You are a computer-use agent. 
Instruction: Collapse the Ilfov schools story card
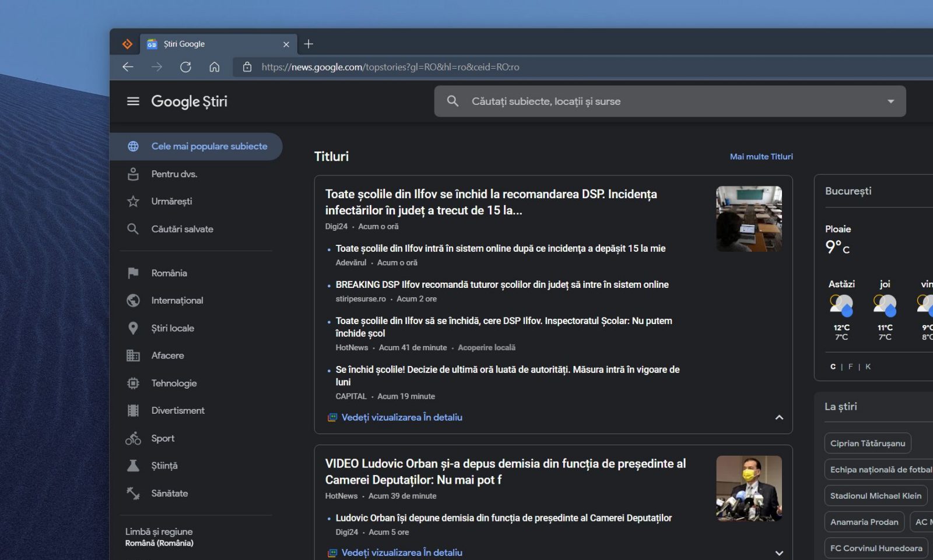click(x=779, y=417)
